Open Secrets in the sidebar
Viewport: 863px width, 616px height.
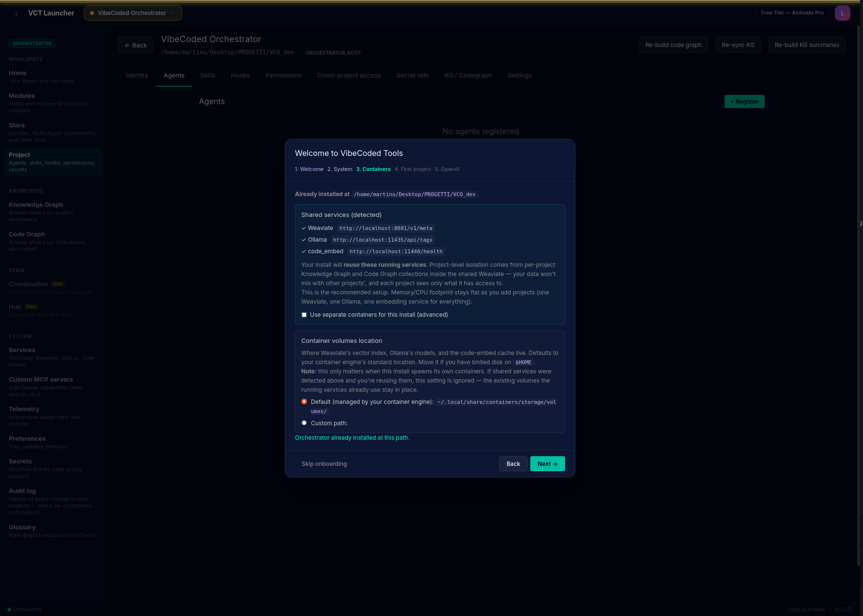click(x=53, y=468)
